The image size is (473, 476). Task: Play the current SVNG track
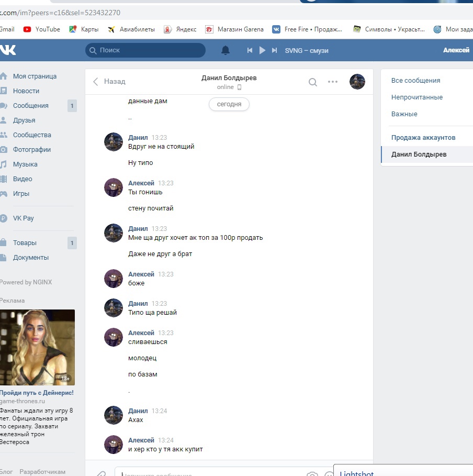coord(263,50)
